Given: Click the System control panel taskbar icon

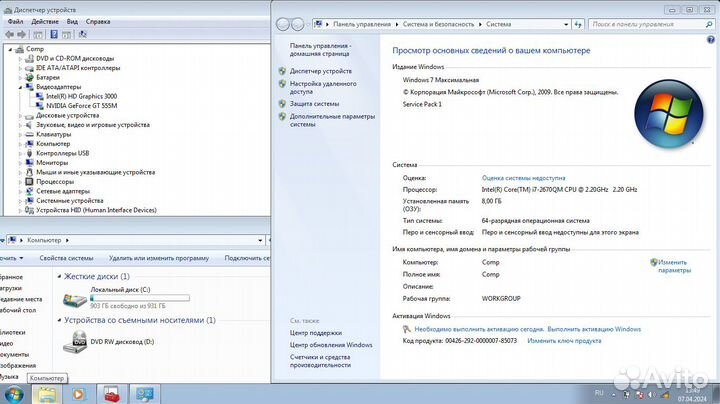Looking at the screenshot, I should click(x=144, y=394).
